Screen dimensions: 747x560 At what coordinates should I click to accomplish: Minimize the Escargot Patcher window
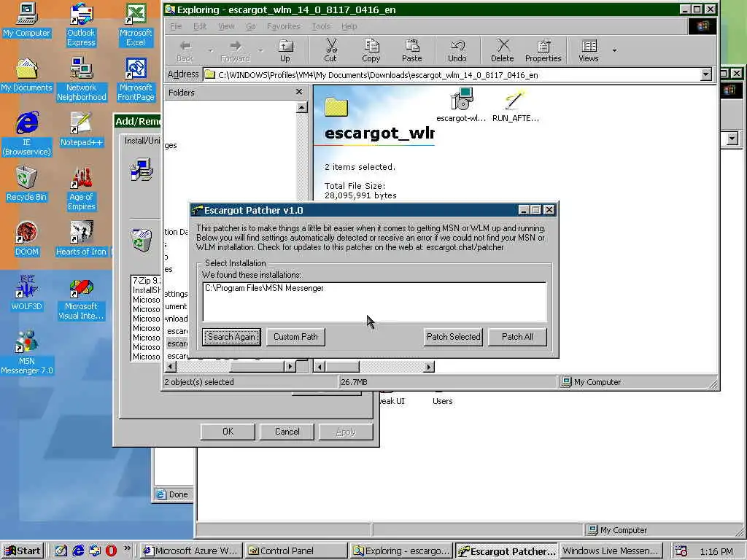(524, 210)
